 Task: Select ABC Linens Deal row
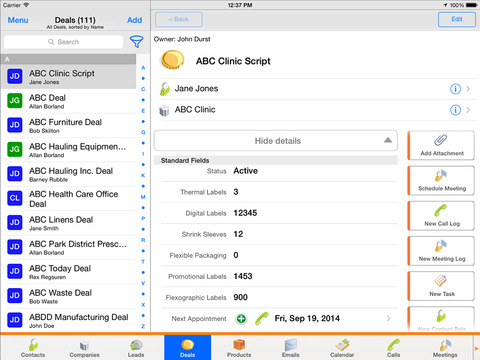coord(68,223)
